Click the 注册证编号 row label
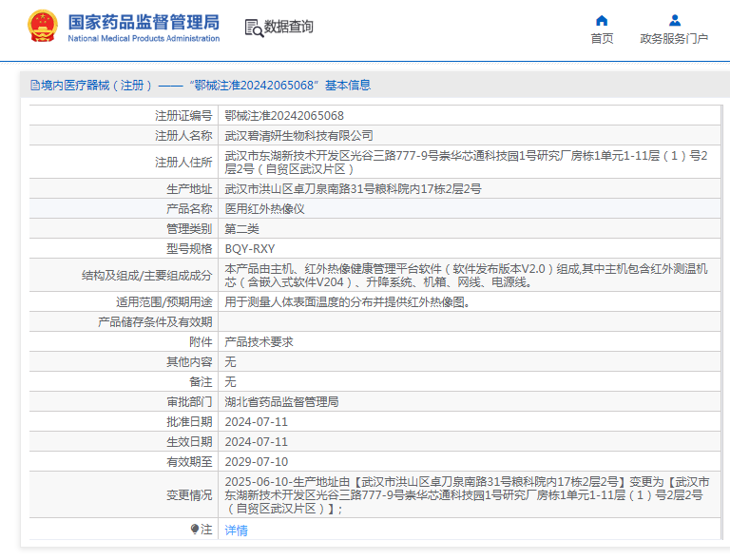This screenshot has height=560, width=730. (x=183, y=115)
